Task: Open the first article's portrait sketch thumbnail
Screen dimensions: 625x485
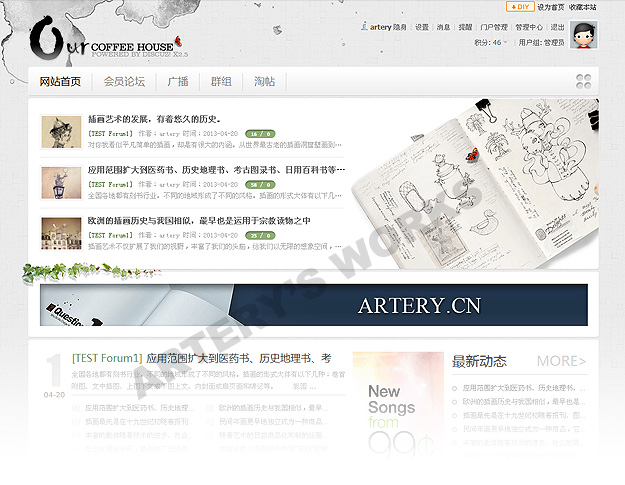Action: click(61, 130)
